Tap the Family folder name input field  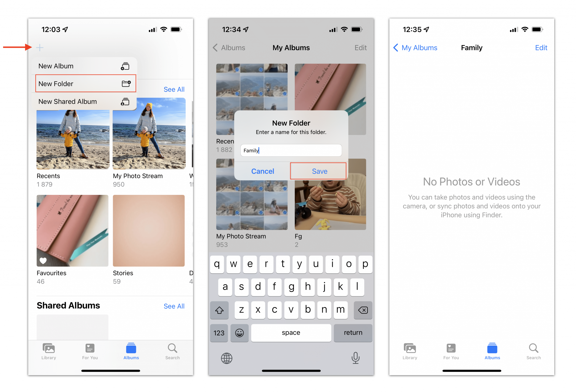(291, 150)
